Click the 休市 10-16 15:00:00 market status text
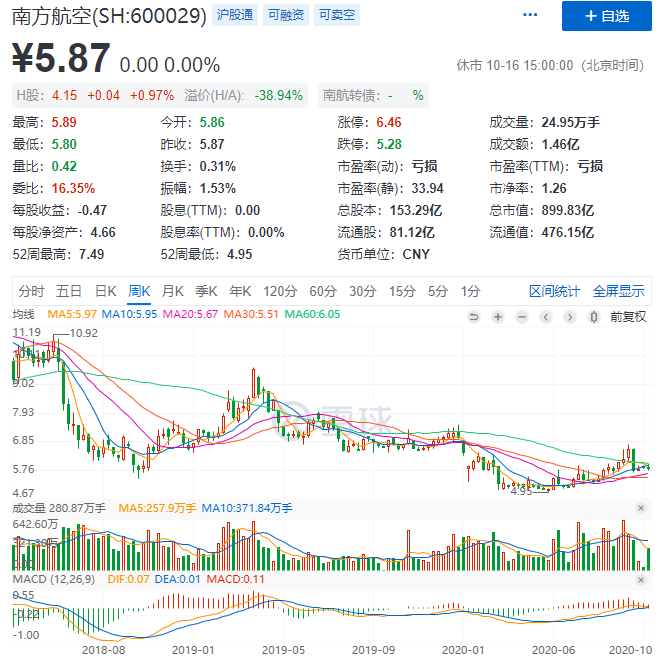The height and width of the screenshot is (658, 660). [x=551, y=66]
